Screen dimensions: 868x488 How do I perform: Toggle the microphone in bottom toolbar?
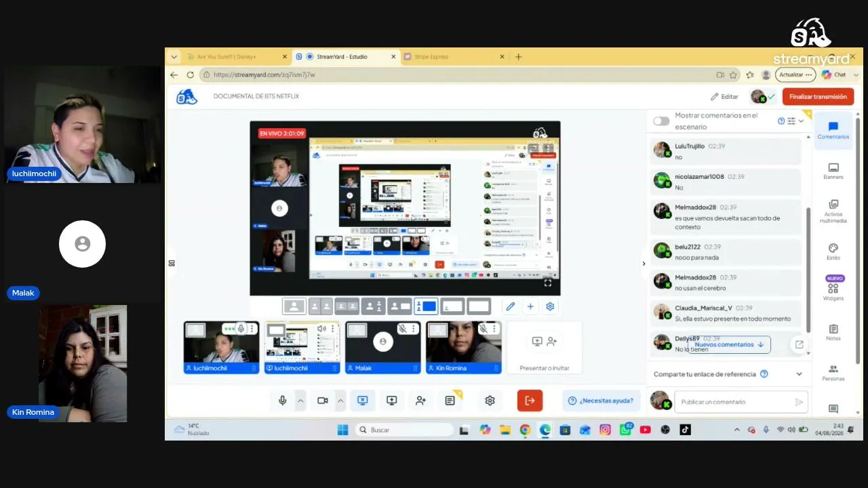click(283, 401)
